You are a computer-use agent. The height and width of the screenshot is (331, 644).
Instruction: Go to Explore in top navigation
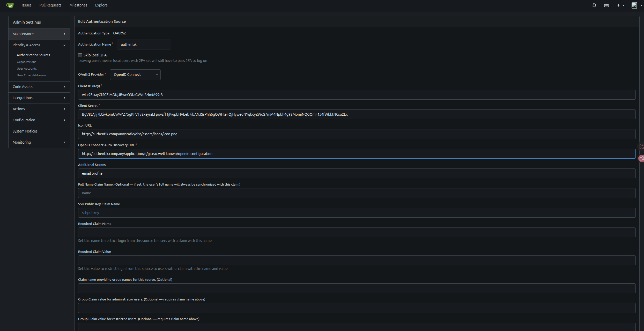tap(101, 5)
